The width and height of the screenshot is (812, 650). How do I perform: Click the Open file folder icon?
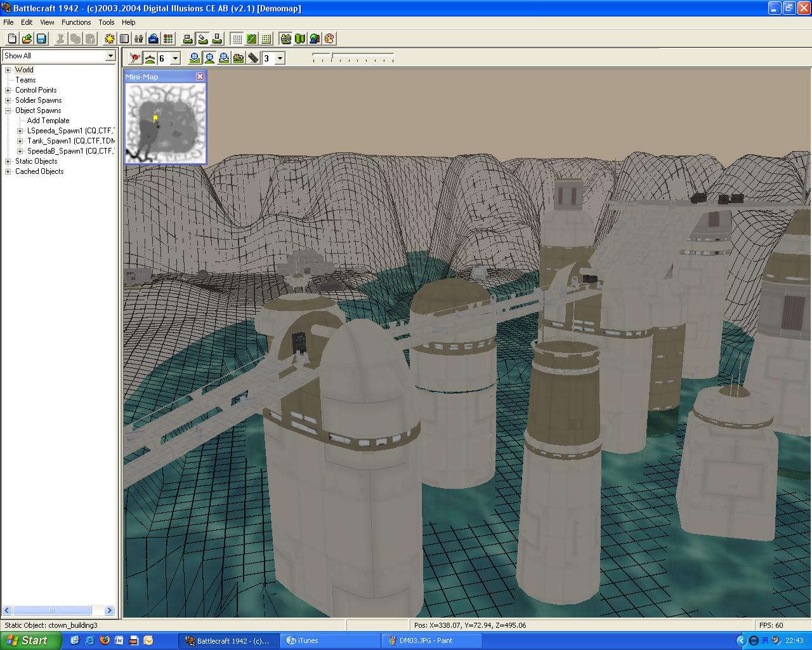click(x=27, y=39)
